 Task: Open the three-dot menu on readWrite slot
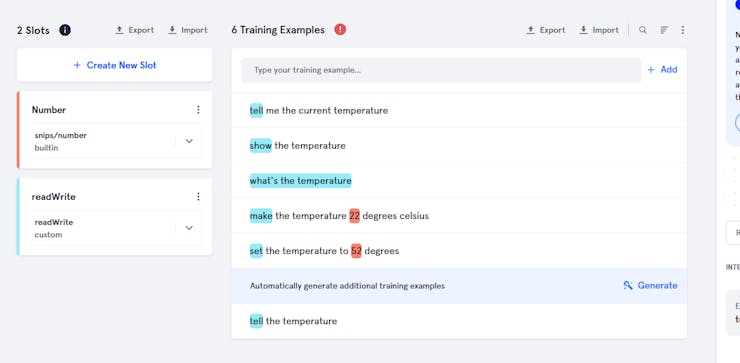click(198, 196)
